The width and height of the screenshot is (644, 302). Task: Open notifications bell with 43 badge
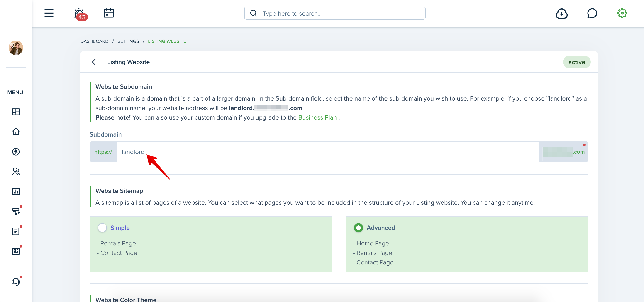pos(80,14)
